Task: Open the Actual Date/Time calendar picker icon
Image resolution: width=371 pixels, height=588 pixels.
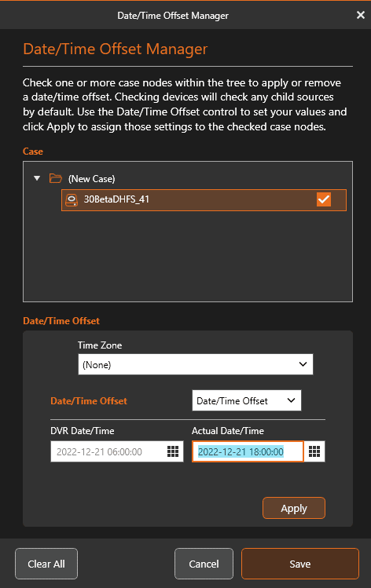Action: point(314,451)
